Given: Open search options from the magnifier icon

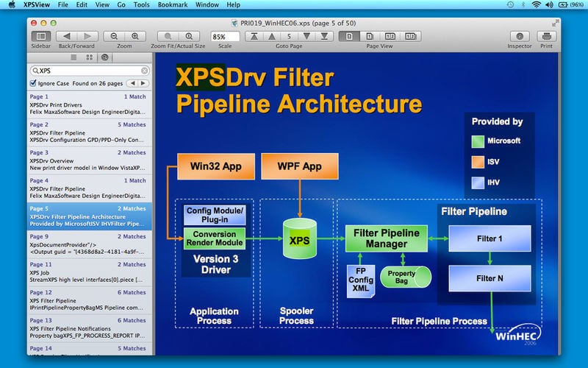Looking at the screenshot, I should click(x=35, y=71).
